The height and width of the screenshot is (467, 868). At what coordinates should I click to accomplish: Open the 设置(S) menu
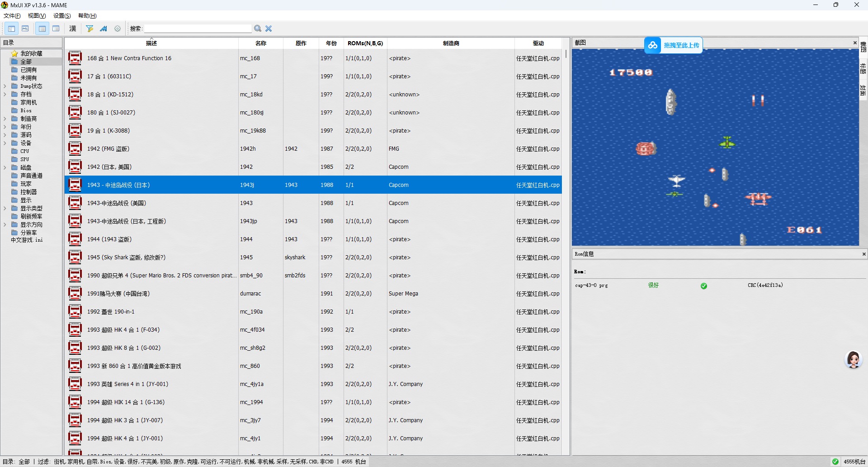pyautogui.click(x=62, y=15)
